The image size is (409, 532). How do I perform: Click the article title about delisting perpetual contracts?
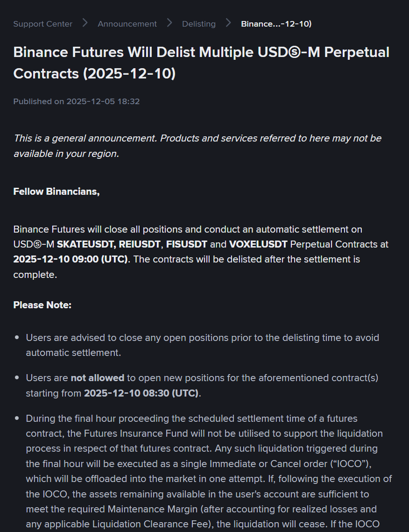click(201, 63)
